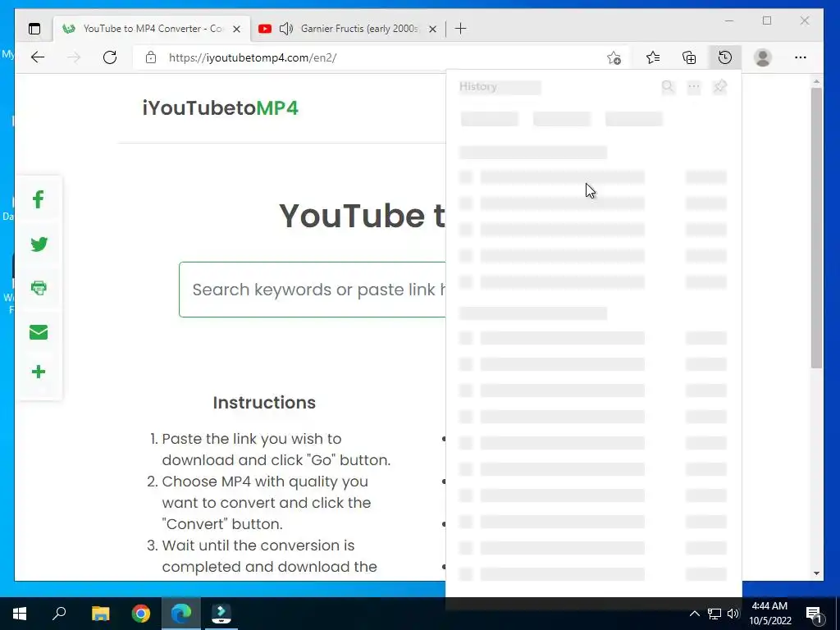The height and width of the screenshot is (630, 840).
Task: Focus the search keywords or paste link field
Action: coord(313,290)
